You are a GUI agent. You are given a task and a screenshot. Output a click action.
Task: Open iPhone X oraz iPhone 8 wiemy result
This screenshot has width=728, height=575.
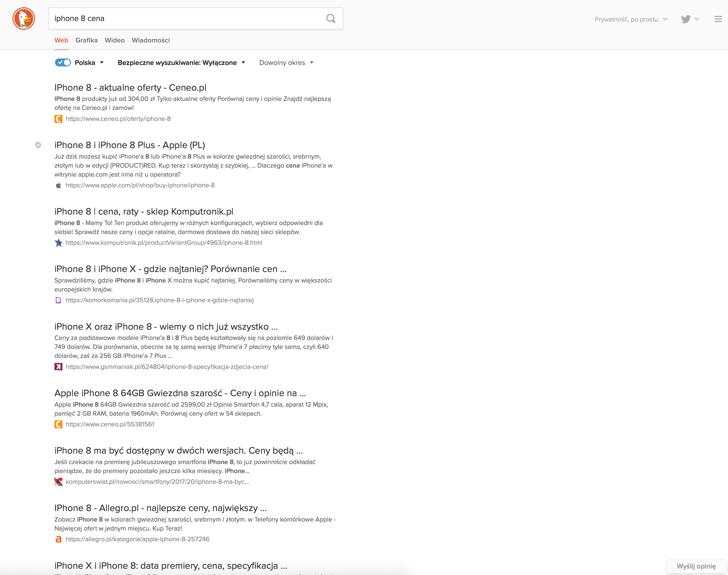[166, 326]
